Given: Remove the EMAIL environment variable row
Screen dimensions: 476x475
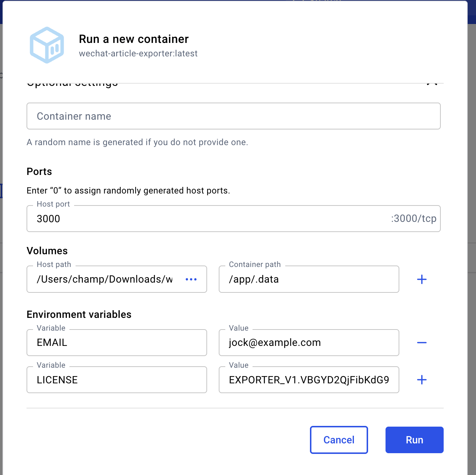Looking at the screenshot, I should pos(421,343).
